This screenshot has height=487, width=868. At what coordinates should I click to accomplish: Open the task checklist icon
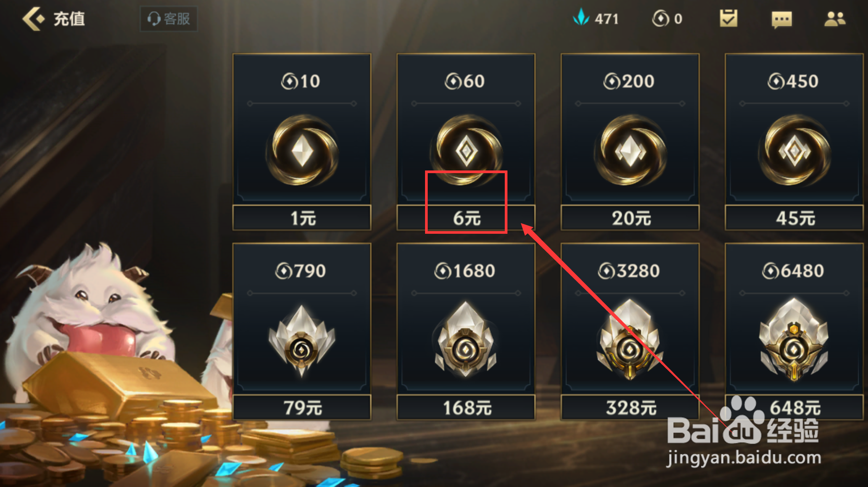728,18
